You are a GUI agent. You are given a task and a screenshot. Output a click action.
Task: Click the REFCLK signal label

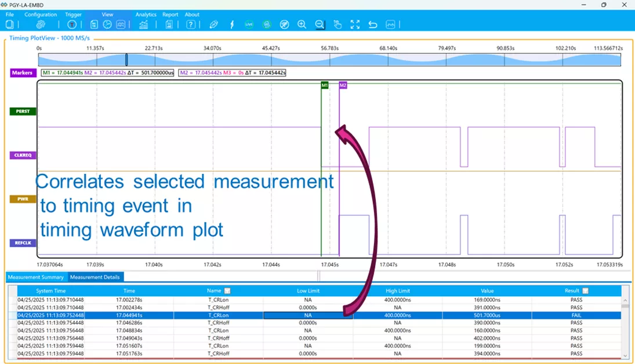pos(23,243)
